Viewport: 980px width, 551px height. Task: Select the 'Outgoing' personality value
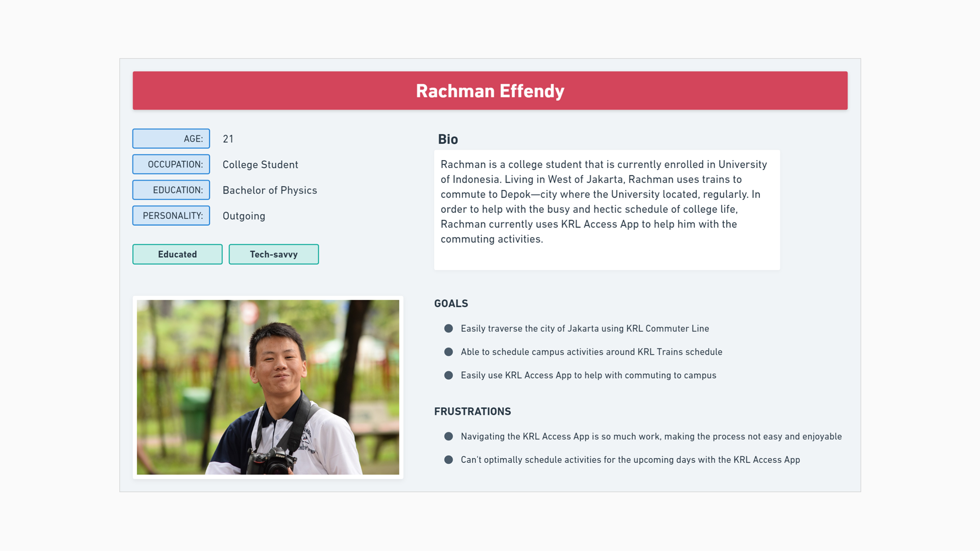244,216
